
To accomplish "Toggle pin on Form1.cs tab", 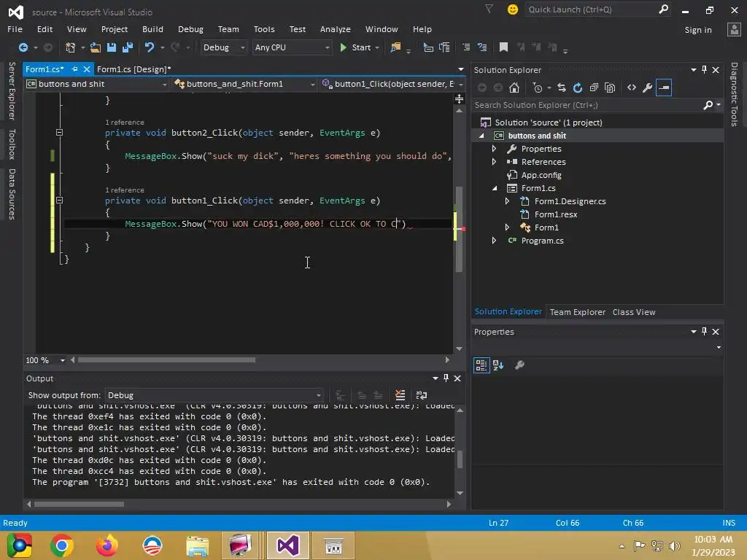I will coord(75,69).
